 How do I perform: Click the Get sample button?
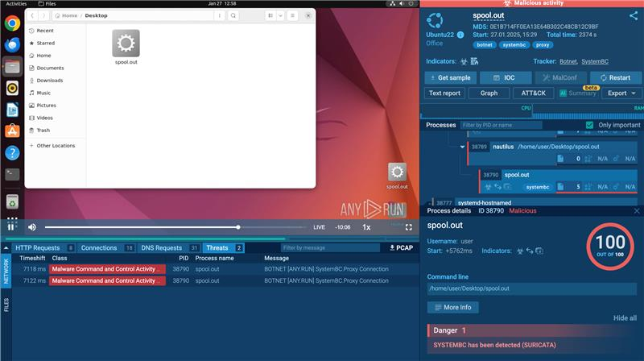tap(449, 77)
